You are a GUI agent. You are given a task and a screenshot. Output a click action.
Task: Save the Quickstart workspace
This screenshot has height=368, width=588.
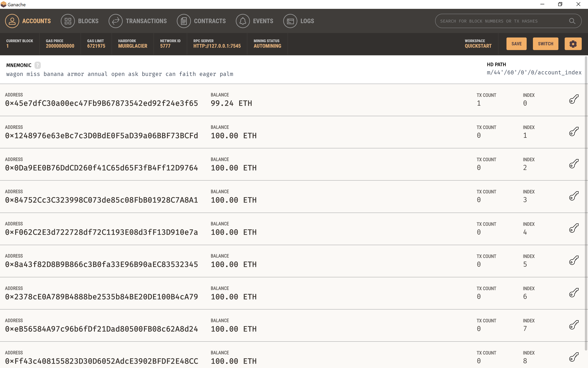pos(516,44)
